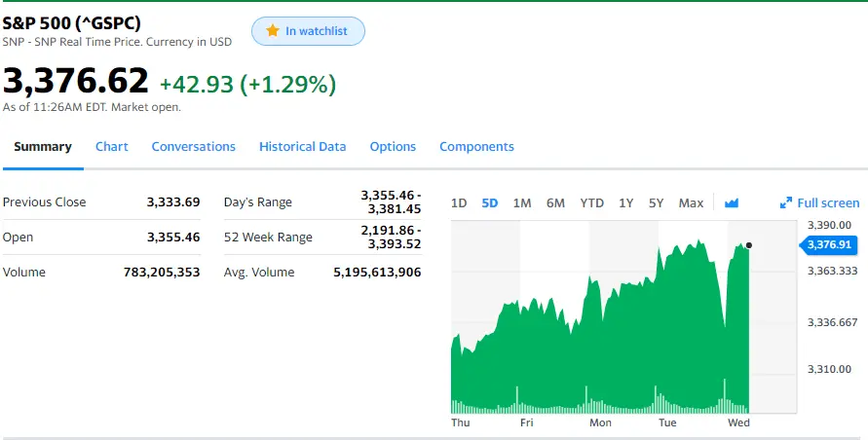Screen dimensions: 868x440
Task: Select the 1D chart range
Action: [459, 202]
